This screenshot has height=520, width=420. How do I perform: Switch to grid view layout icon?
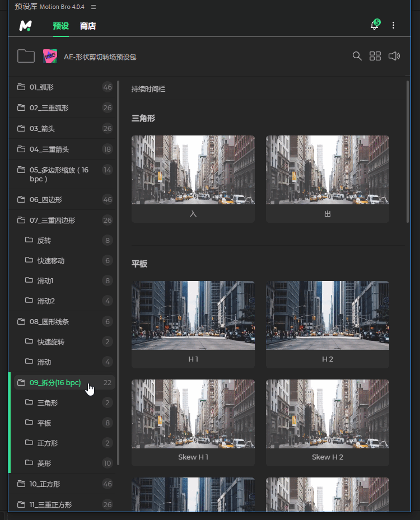[x=375, y=56]
